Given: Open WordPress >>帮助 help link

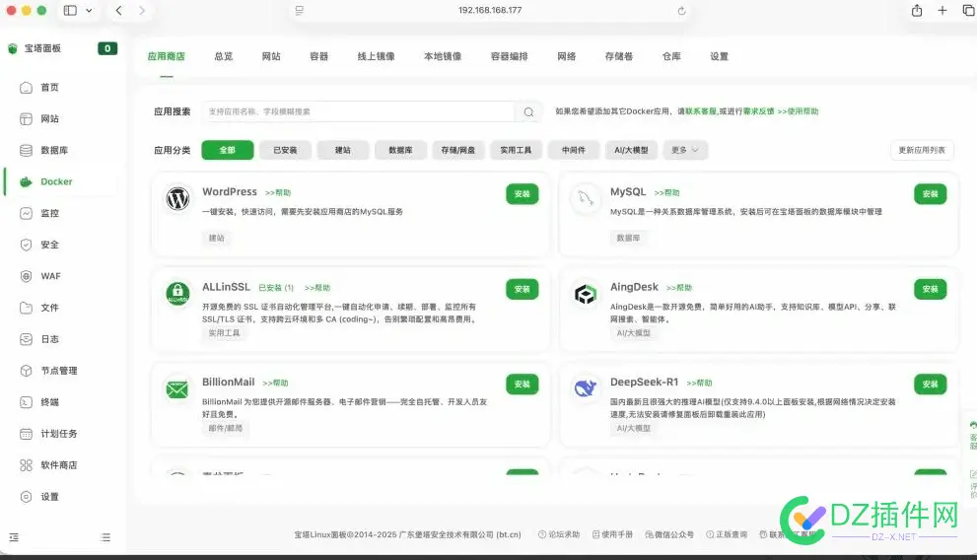Looking at the screenshot, I should click(278, 192).
